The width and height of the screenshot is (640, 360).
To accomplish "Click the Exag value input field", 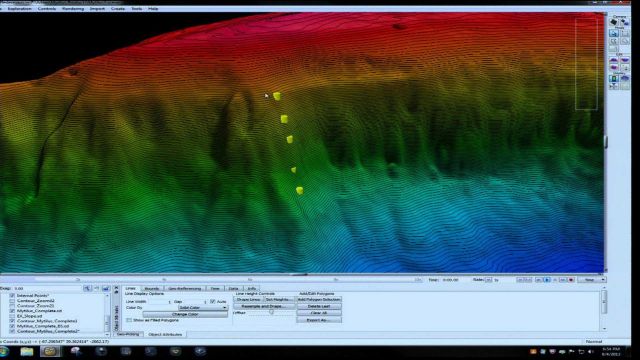I will point(47,288).
